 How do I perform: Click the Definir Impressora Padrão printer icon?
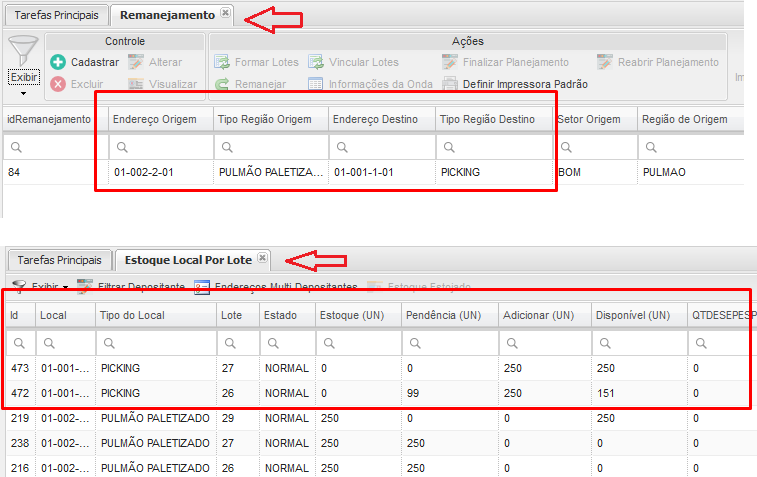[450, 84]
